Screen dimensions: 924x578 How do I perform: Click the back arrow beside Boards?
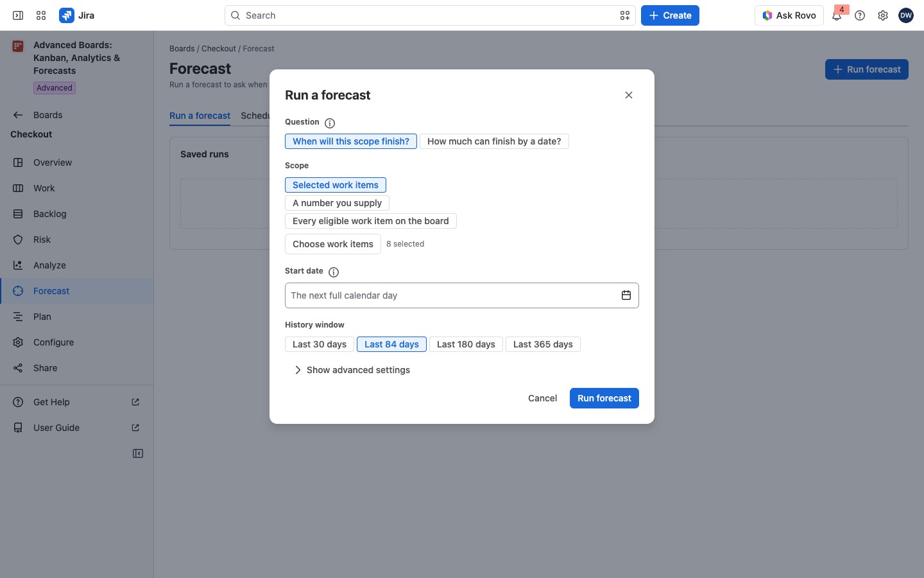18,115
